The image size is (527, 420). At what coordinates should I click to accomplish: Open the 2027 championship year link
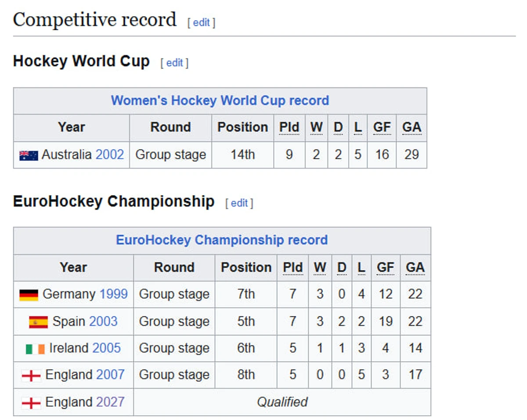coord(110,402)
